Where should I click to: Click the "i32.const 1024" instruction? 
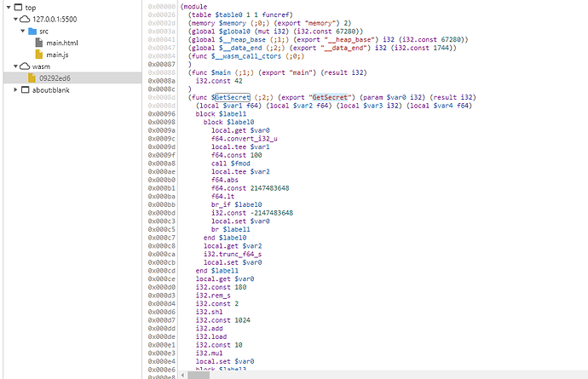pyautogui.click(x=222, y=319)
